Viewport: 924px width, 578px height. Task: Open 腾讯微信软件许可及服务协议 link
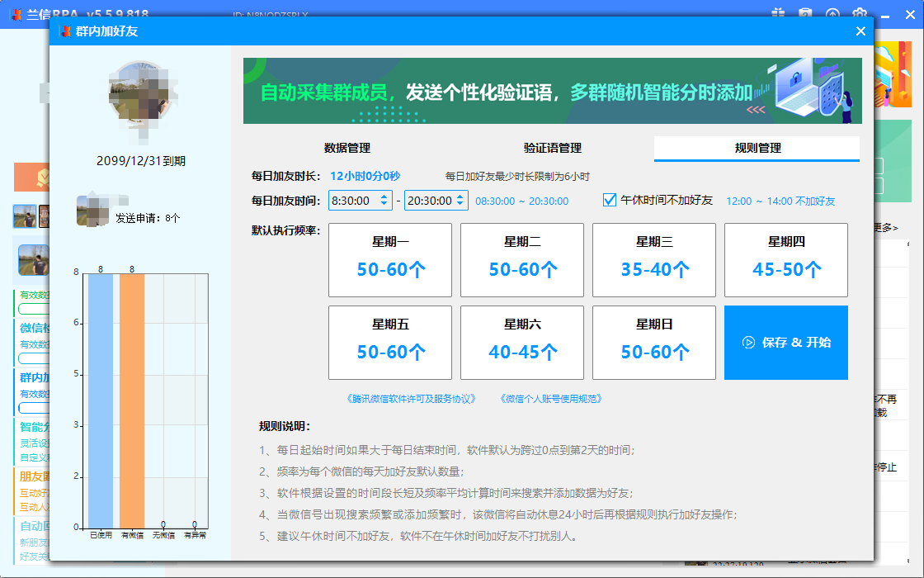coord(412,399)
